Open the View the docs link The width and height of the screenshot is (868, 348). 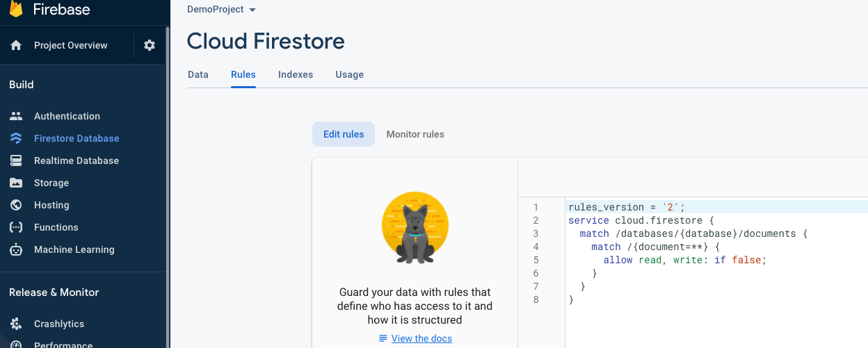tap(421, 338)
